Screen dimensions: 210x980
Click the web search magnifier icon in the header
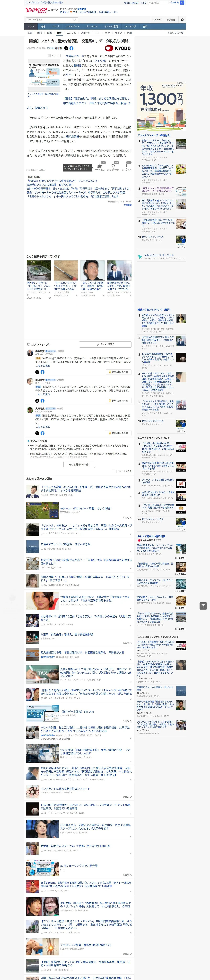182,3
